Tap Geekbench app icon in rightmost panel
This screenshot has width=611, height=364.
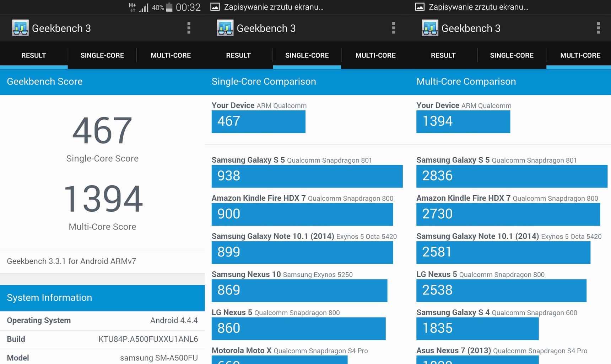pos(430,28)
